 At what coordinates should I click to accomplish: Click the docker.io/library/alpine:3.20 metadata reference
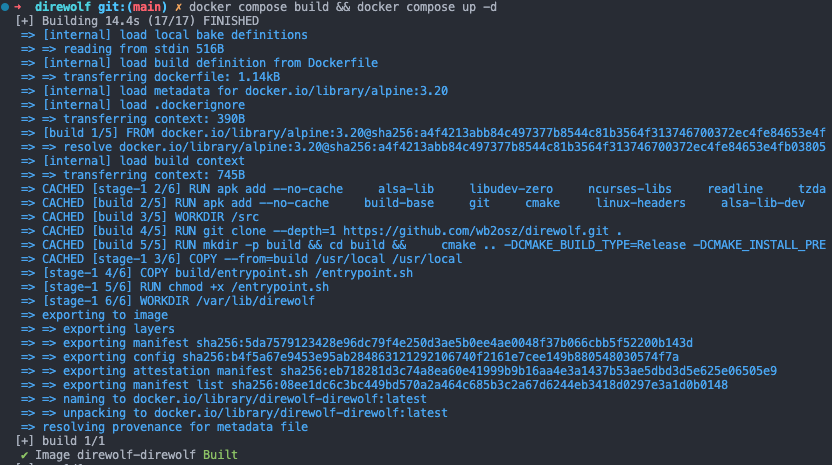346,91
